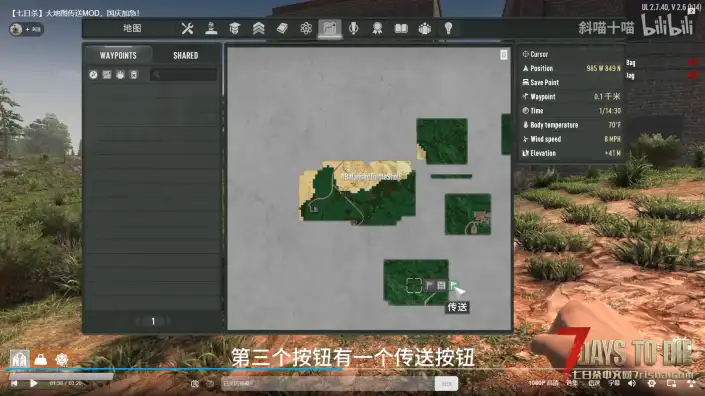Image resolution: width=705 pixels, height=396 pixels.
Task: Click the volume speaker icon
Action: pos(632,383)
